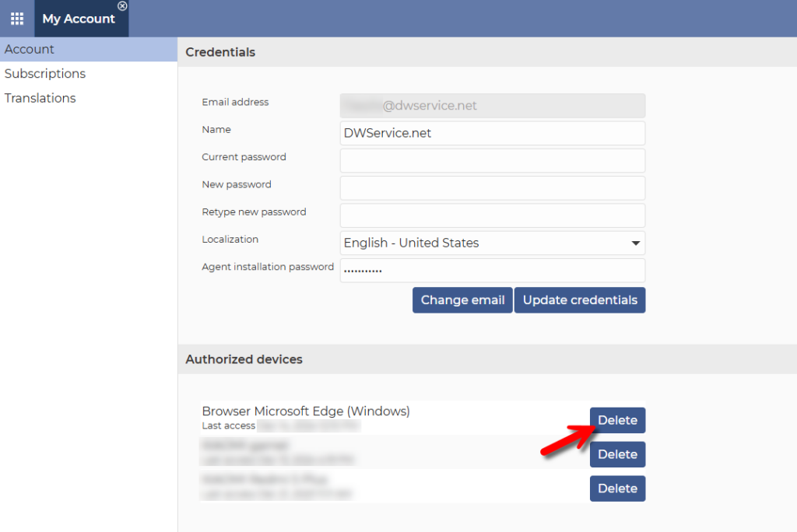The image size is (797, 532).
Task: Select the My Account tab
Action: (x=79, y=19)
